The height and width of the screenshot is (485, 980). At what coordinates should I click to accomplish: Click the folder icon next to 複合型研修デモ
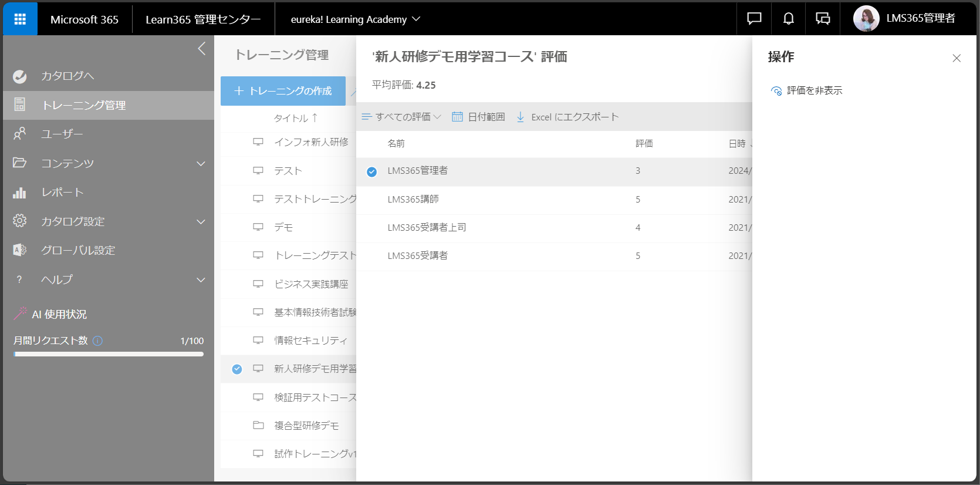258,425
